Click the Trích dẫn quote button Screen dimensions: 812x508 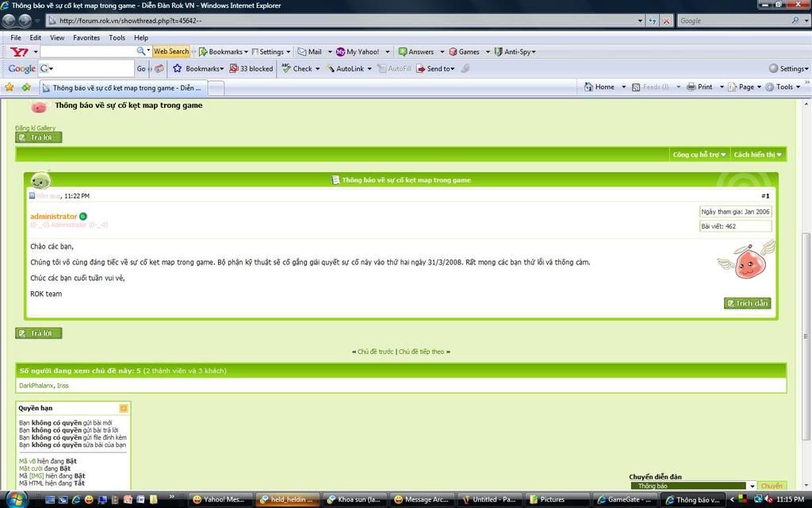click(x=747, y=303)
